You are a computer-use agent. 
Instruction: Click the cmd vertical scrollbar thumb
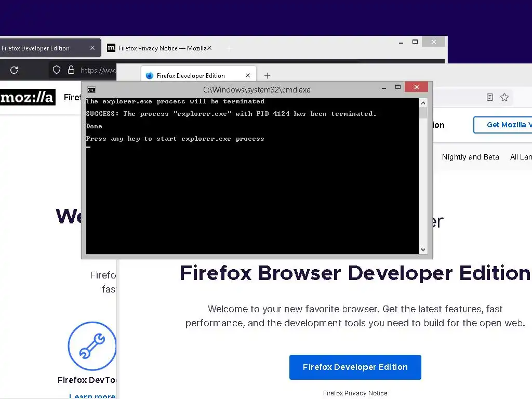[423, 113]
